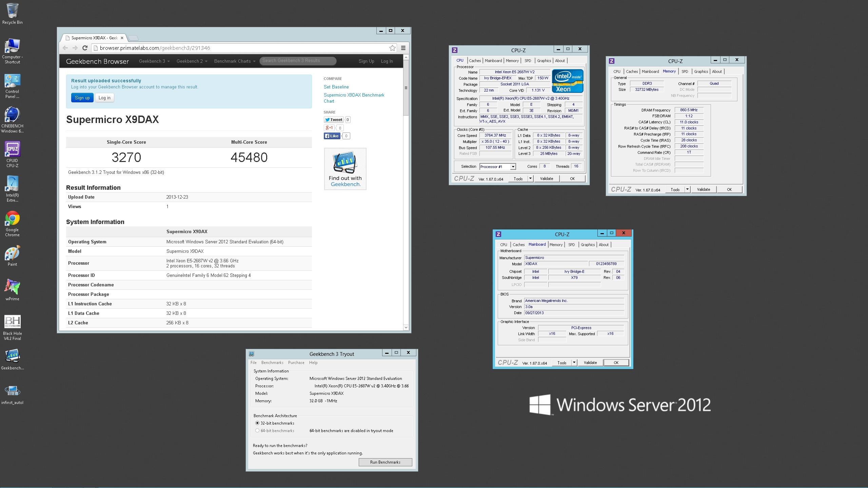Expand the Geekbench 2 nav dropdown
The image size is (868, 488).
(192, 61)
